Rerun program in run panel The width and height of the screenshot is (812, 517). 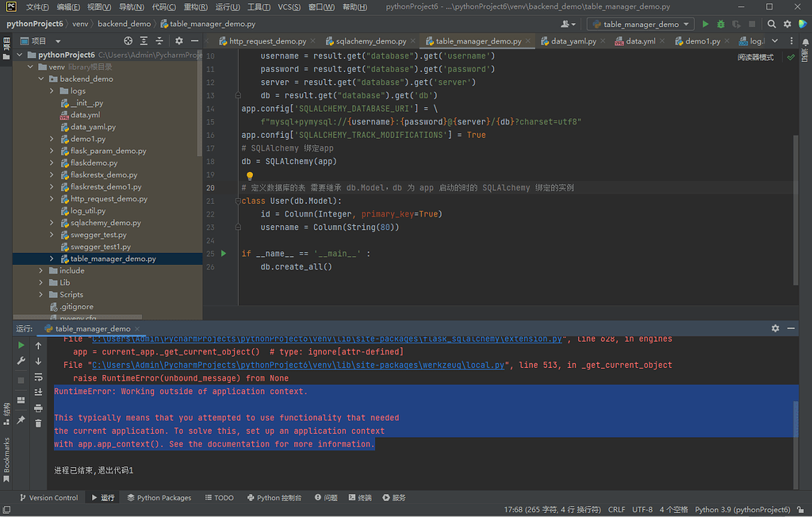tap(21, 345)
